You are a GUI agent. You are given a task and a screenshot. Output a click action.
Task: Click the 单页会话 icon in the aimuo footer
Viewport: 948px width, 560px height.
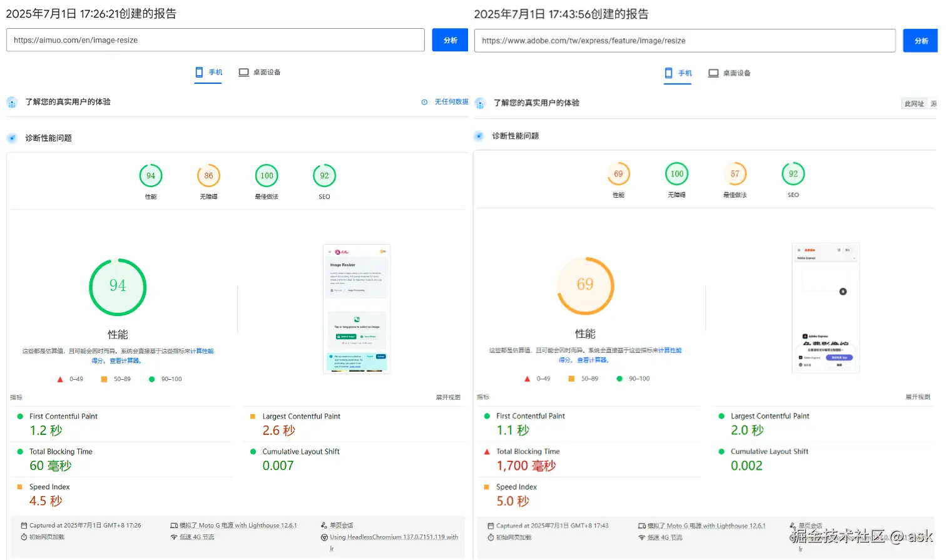click(x=324, y=526)
